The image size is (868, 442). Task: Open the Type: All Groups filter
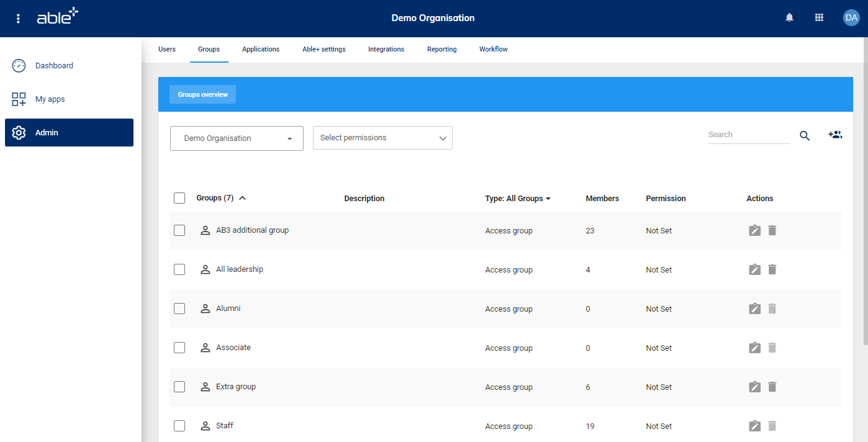(x=518, y=199)
